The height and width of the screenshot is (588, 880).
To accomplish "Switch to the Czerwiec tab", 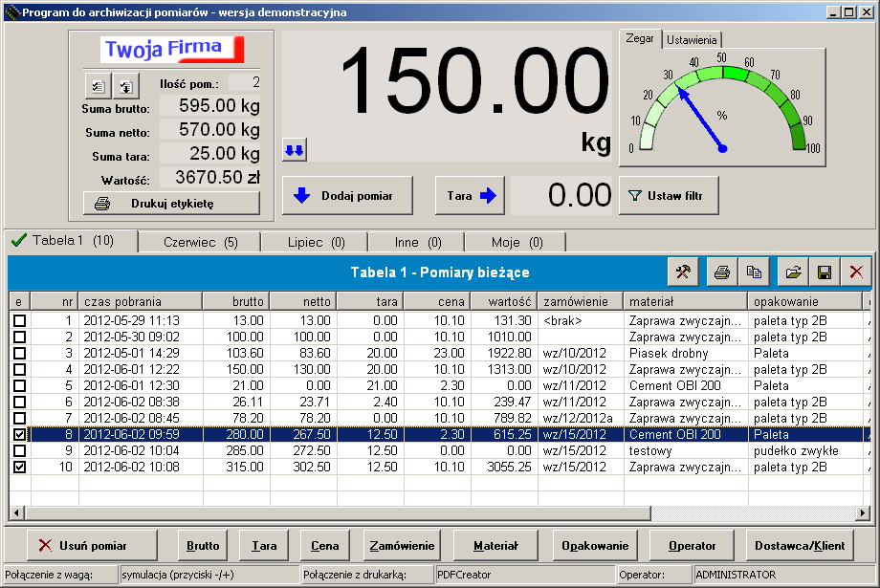I will (x=199, y=242).
